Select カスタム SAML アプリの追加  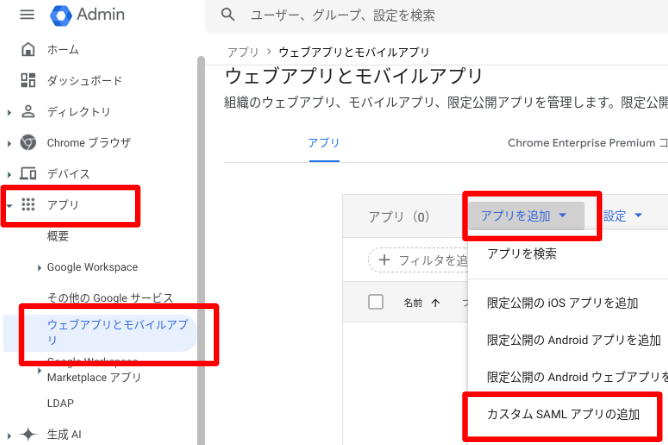[563, 414]
